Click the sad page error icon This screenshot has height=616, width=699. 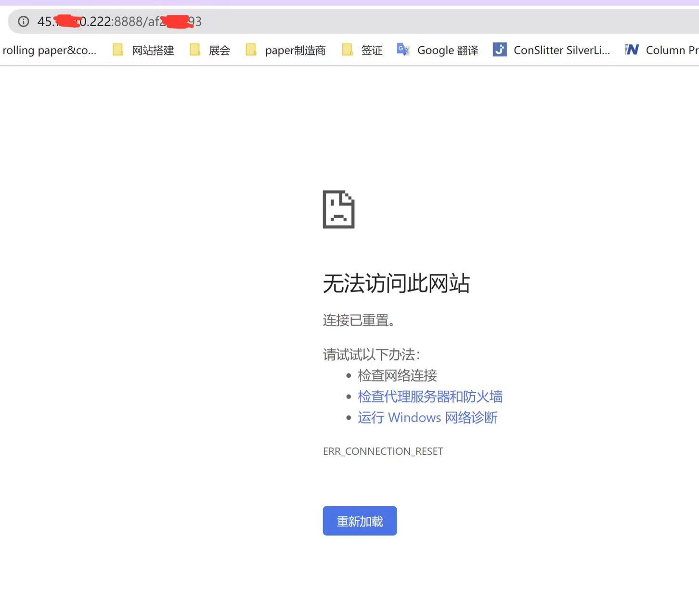click(338, 209)
